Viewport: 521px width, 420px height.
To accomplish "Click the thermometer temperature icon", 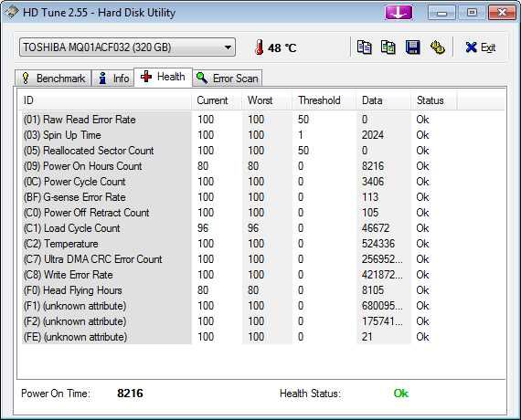I will [x=260, y=47].
